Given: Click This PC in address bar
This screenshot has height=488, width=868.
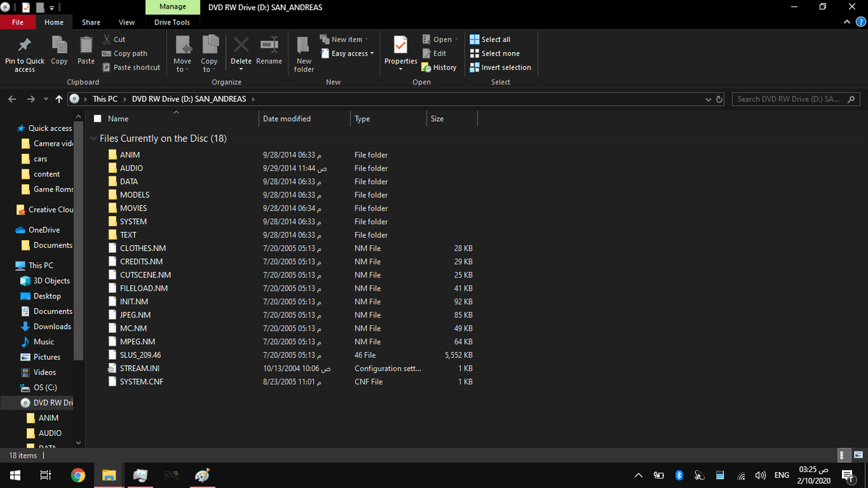Looking at the screenshot, I should [105, 99].
